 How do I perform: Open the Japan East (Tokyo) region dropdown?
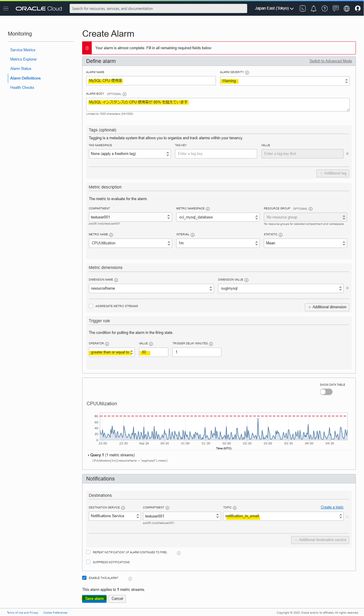point(274,8)
